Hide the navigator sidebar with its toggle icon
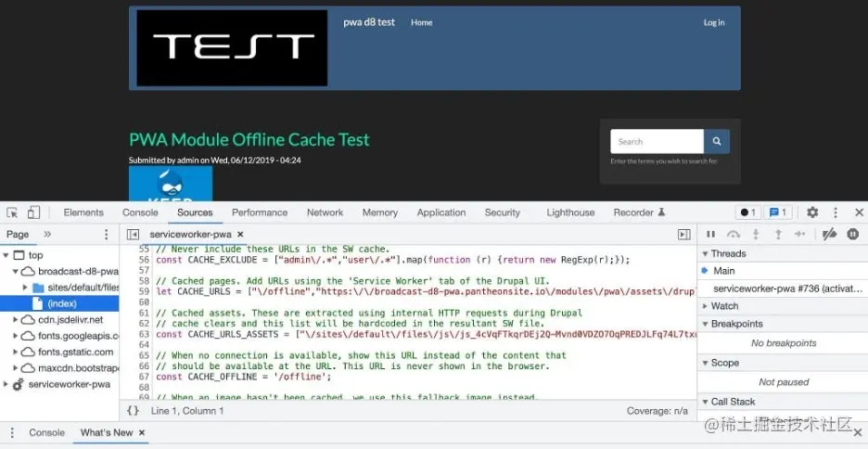868x449 pixels. (133, 235)
